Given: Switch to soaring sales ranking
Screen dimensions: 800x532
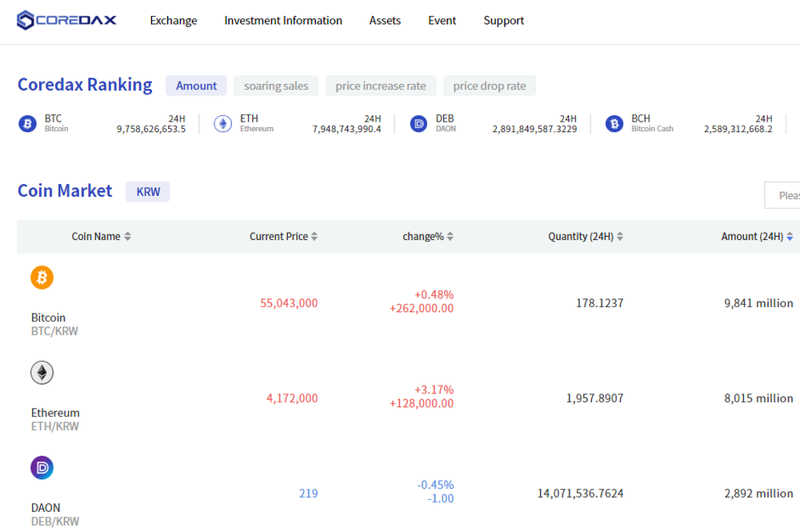Looking at the screenshot, I should 276,86.
